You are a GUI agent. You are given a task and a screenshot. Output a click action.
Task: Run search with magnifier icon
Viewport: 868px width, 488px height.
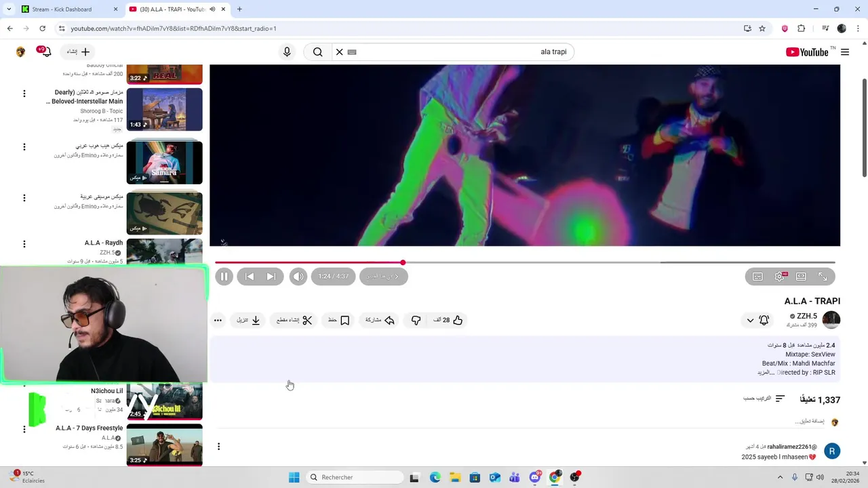(x=318, y=52)
